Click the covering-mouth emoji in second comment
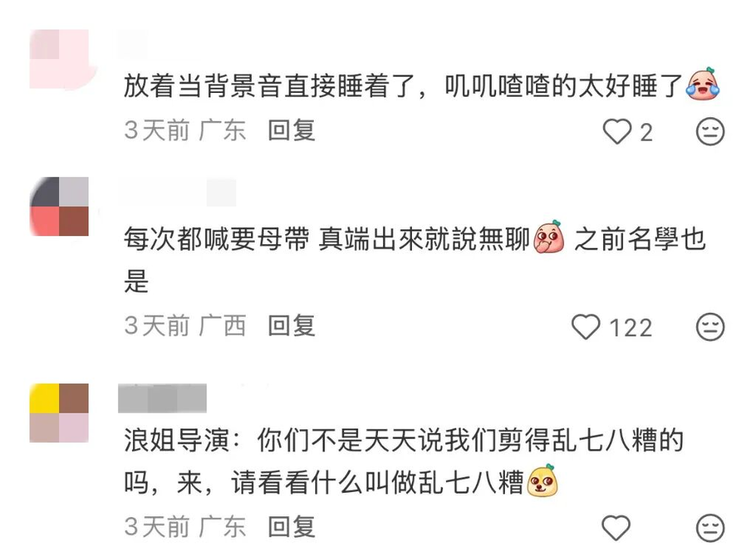This screenshot has width=756, height=551. (549, 237)
